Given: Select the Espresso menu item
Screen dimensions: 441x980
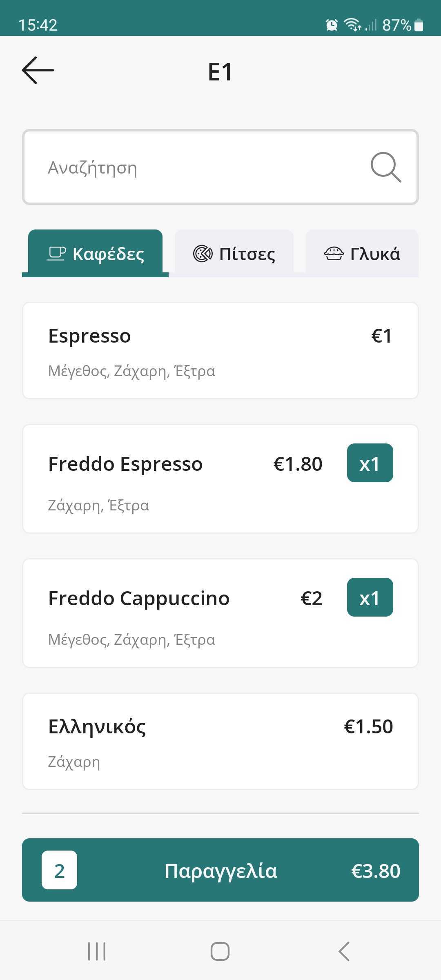Looking at the screenshot, I should 220,350.
